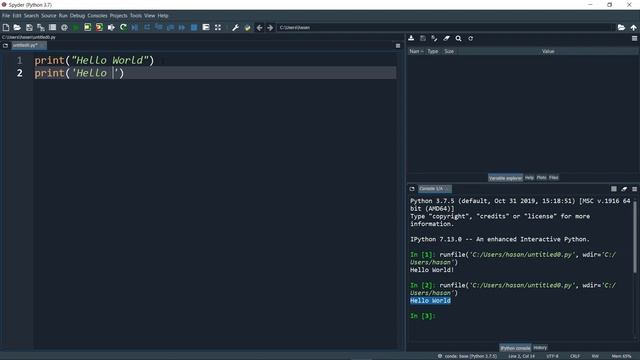640x360 pixels.
Task: Open the file switcher list icon
Action: point(53,27)
